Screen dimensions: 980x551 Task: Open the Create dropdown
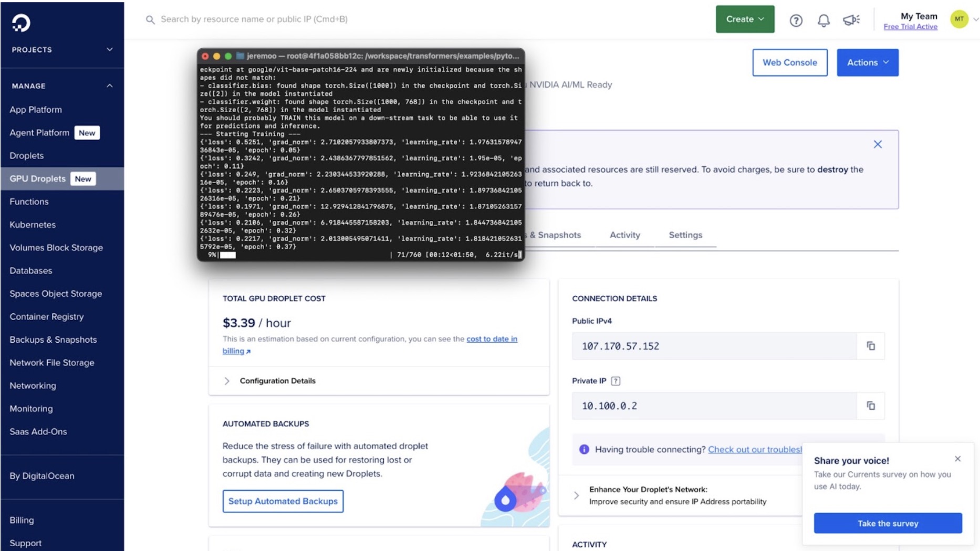click(745, 19)
